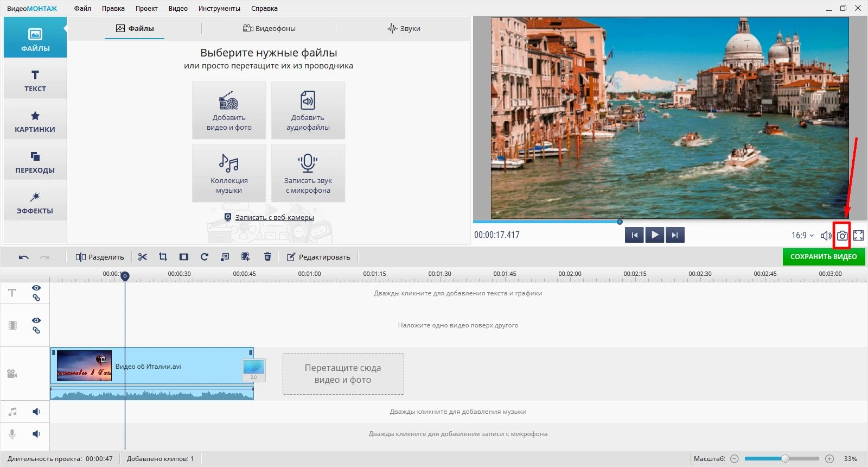Click the rotate clip icon

point(205,257)
